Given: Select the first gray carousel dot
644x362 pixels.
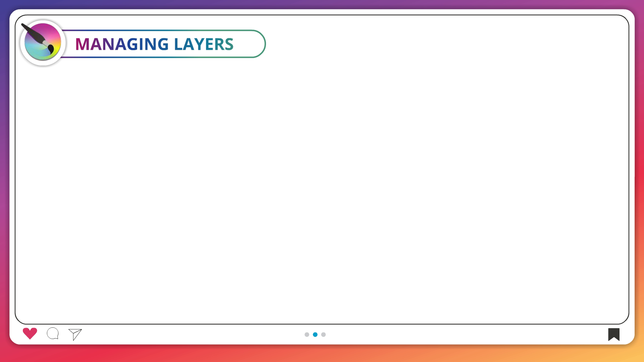Looking at the screenshot, I should [x=307, y=334].
